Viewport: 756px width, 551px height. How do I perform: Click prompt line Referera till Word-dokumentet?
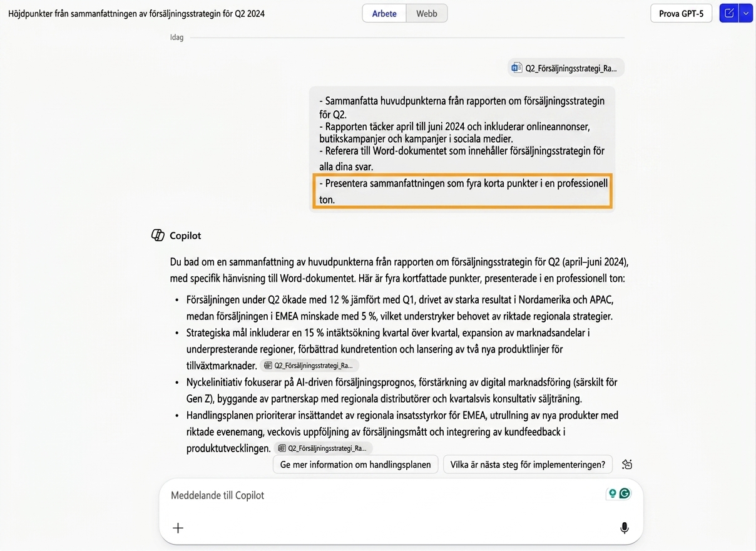(x=462, y=158)
